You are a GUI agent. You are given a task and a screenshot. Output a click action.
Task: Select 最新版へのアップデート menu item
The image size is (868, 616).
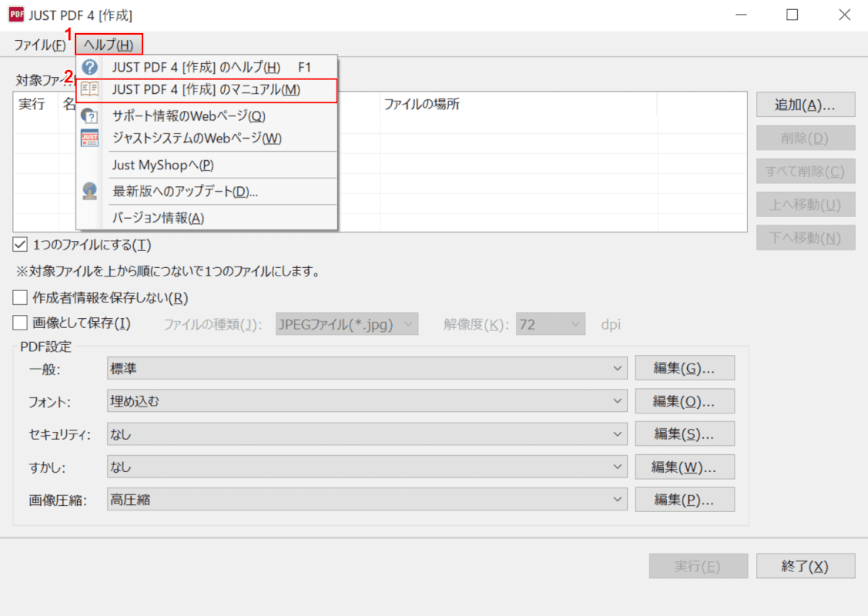206,192
